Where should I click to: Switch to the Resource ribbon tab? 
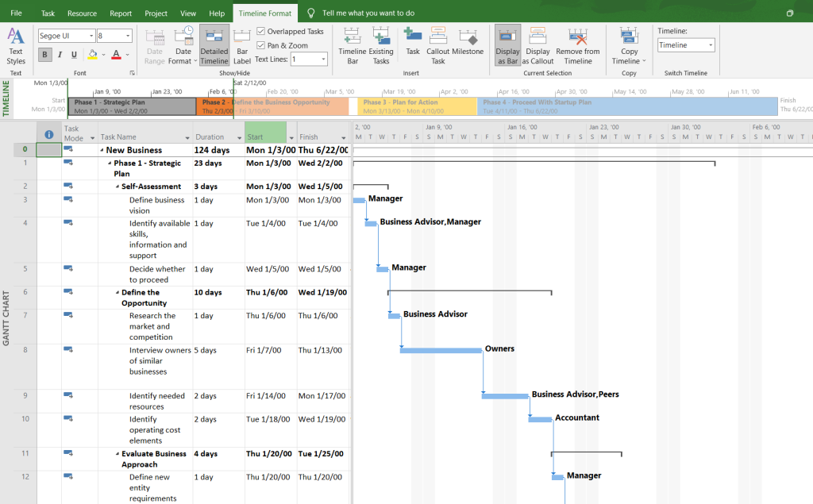(x=82, y=13)
